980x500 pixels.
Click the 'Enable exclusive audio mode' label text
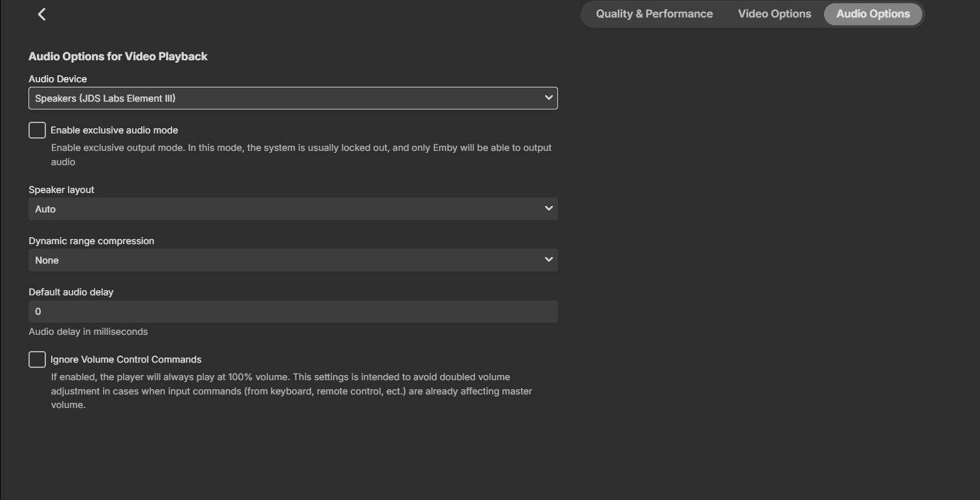pos(114,130)
